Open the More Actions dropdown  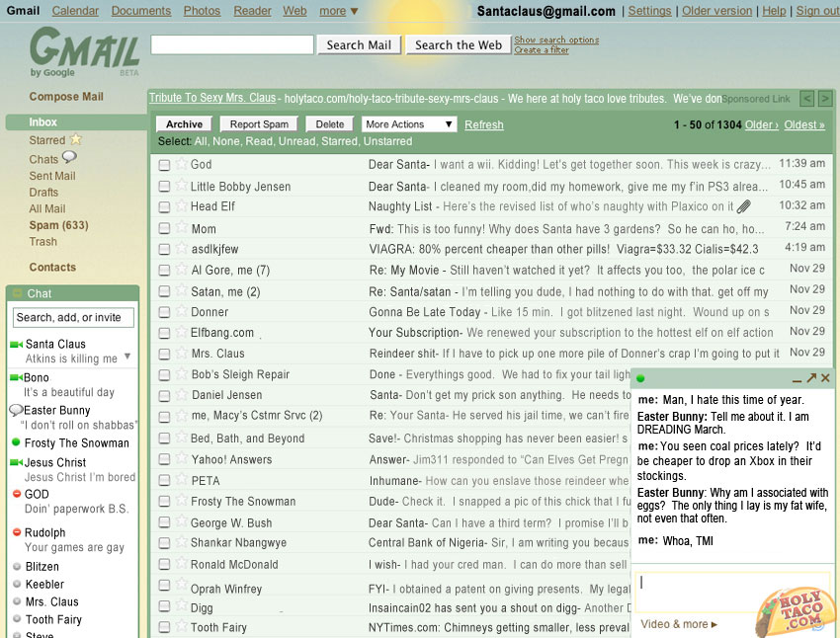(409, 124)
